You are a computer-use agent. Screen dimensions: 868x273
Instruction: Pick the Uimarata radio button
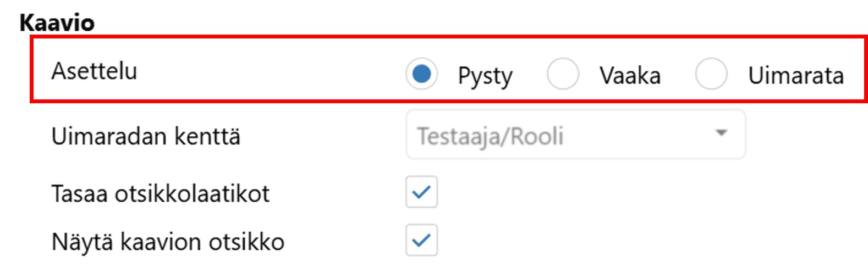pos(711,74)
